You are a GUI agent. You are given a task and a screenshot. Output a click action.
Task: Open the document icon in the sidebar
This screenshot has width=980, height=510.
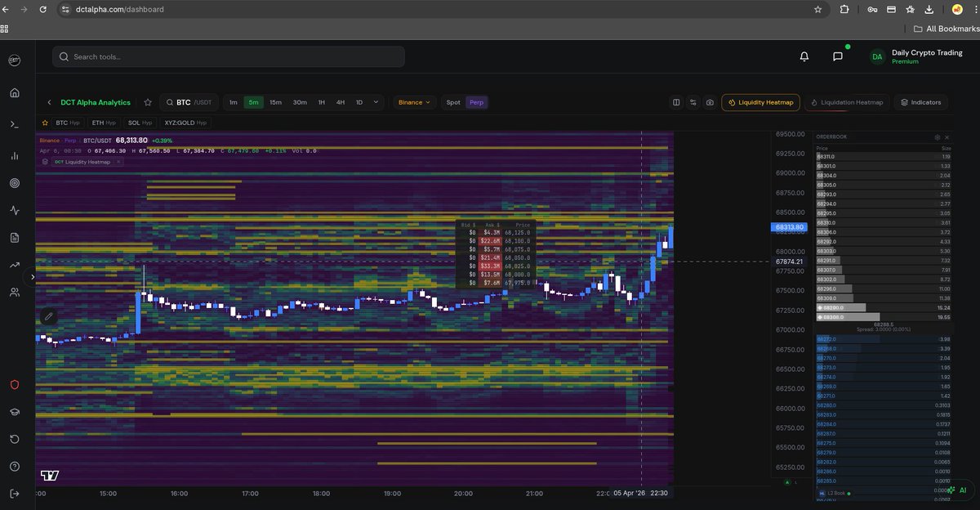point(14,238)
